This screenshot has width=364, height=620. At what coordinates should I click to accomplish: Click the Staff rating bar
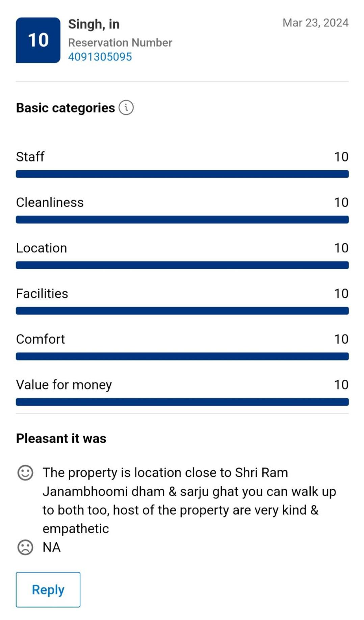[182, 174]
